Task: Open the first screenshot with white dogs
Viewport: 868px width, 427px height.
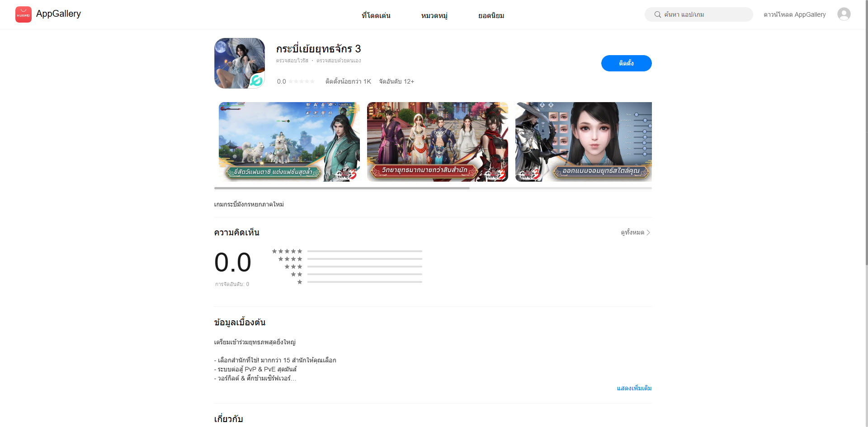Action: [289, 142]
